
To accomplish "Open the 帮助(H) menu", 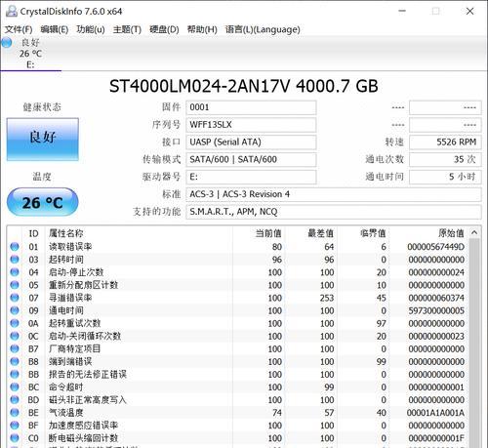I will (202, 29).
